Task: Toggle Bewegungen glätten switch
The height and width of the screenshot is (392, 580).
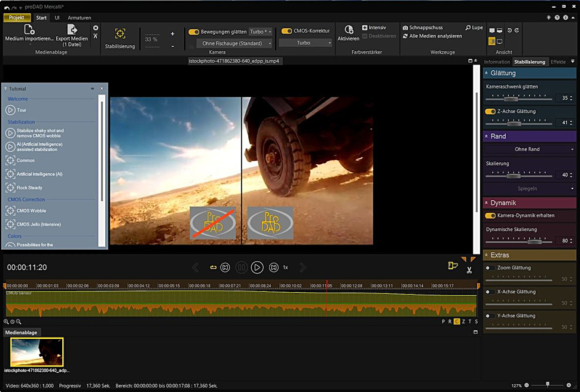Action: (194, 32)
